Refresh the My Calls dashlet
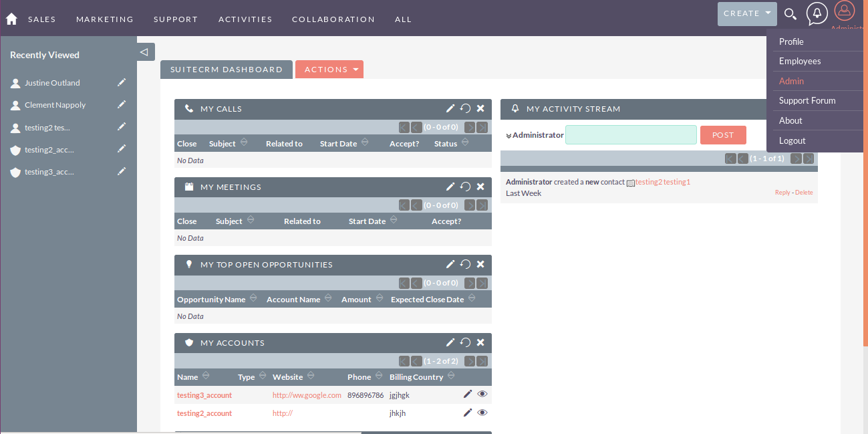868x434 pixels. pyautogui.click(x=466, y=108)
